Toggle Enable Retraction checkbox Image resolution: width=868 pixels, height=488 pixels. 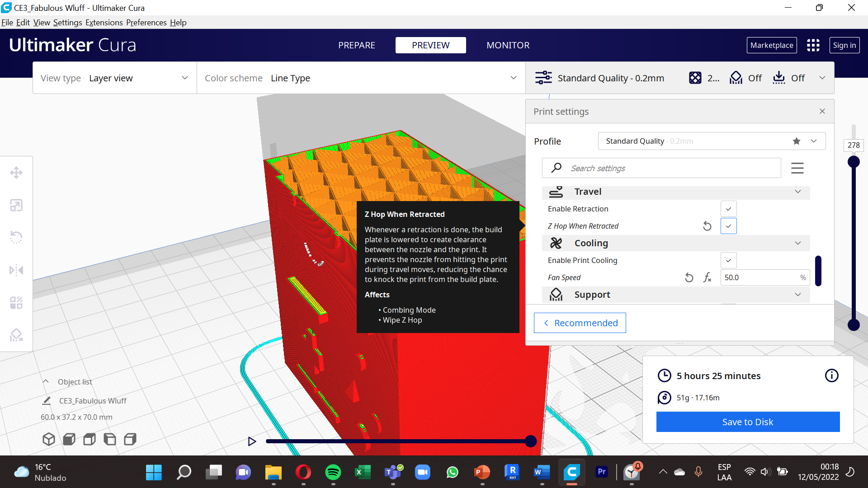click(728, 209)
